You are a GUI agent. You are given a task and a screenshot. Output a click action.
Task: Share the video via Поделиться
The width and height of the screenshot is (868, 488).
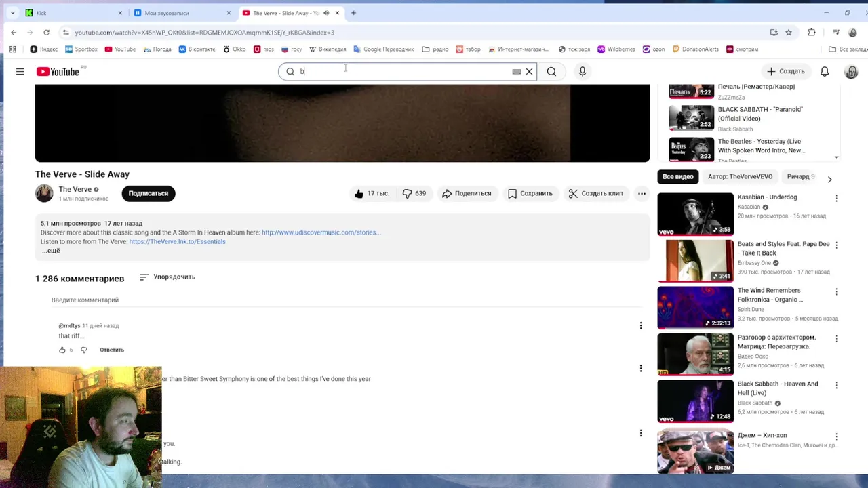click(467, 193)
